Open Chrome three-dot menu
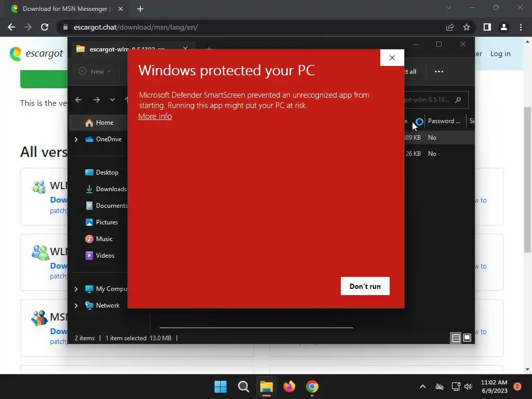 (521, 27)
